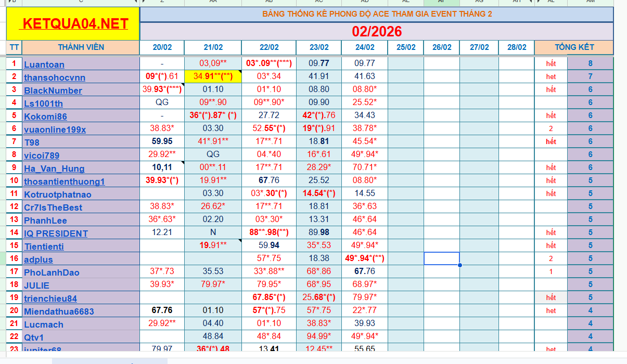The height and width of the screenshot is (364, 627).
Task: Expand hidden columns arrow beside column B
Action: pyautogui.click(x=8, y=2)
